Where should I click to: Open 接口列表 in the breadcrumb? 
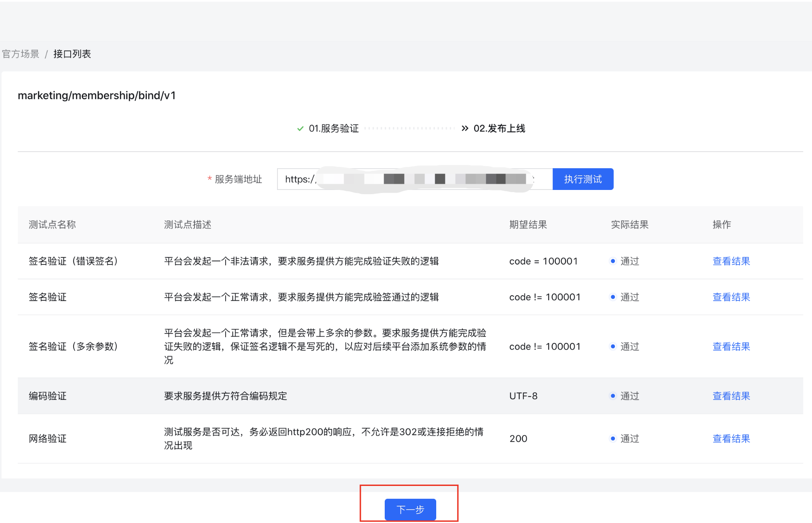[72, 54]
